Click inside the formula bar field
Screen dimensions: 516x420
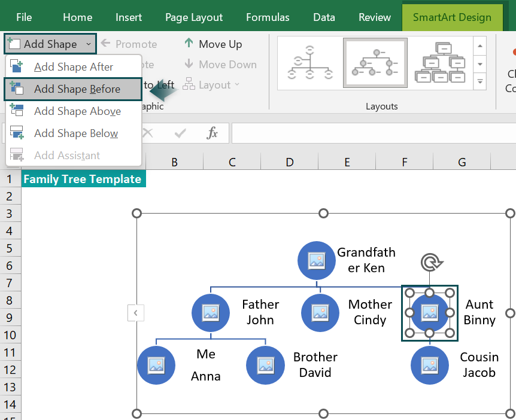point(374,133)
